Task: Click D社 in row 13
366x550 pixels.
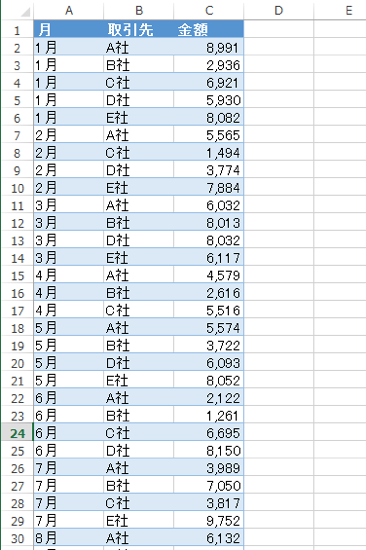Action: coord(139,240)
